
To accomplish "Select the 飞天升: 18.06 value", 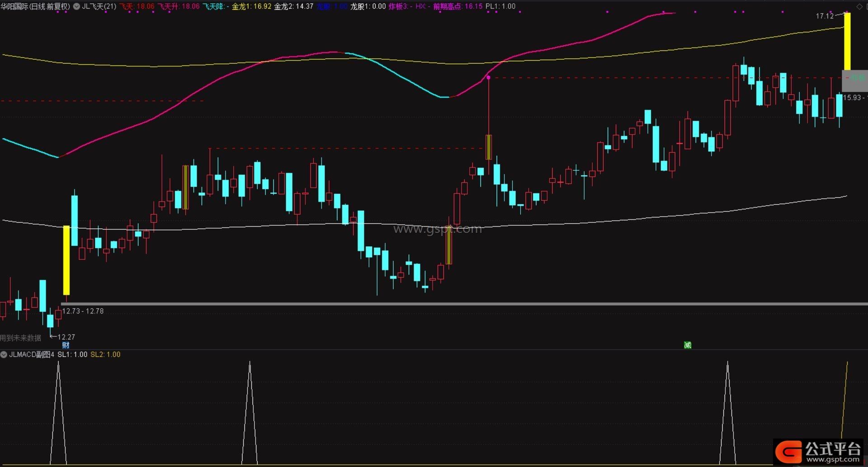I will 179,6.
